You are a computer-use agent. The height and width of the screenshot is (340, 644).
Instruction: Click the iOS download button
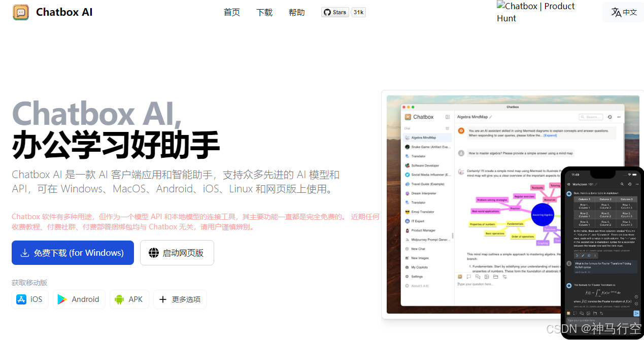click(30, 299)
